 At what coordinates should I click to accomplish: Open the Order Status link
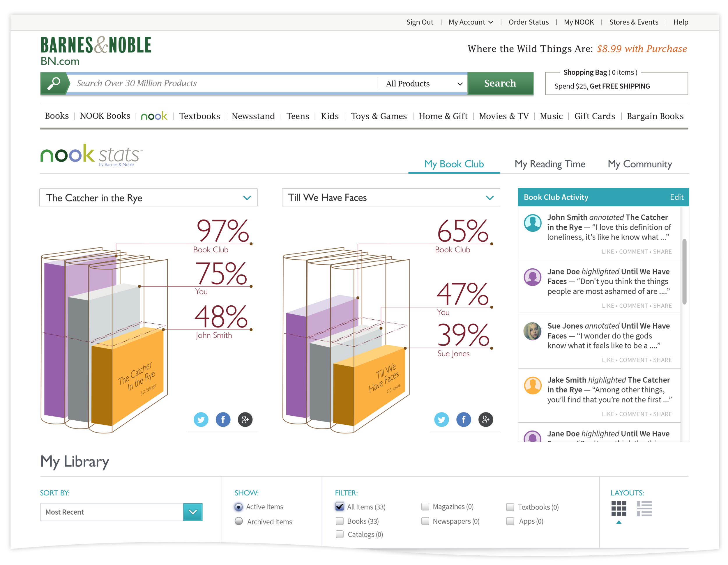(528, 22)
